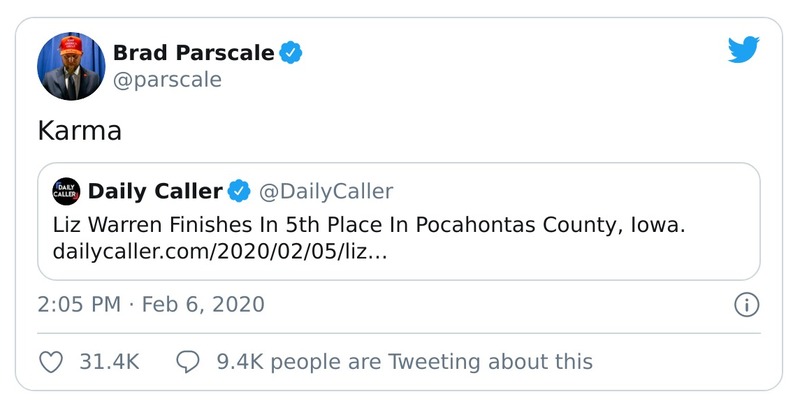Open the @parscale handle link
The width and height of the screenshot is (800, 408).
pos(168,79)
